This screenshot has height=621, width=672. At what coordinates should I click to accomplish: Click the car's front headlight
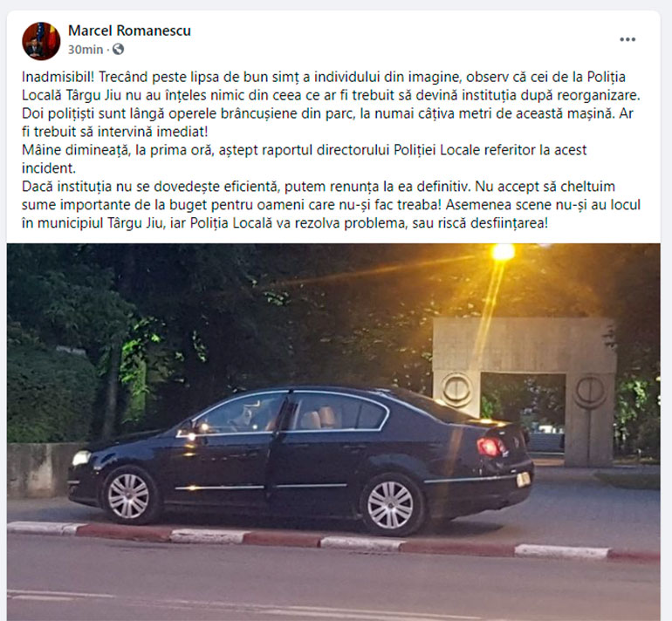tap(81, 457)
